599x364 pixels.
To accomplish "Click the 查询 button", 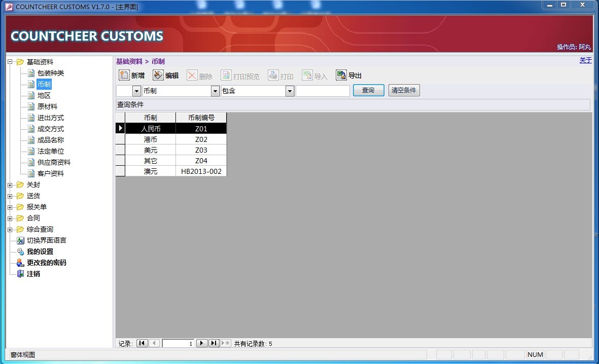I will [368, 90].
